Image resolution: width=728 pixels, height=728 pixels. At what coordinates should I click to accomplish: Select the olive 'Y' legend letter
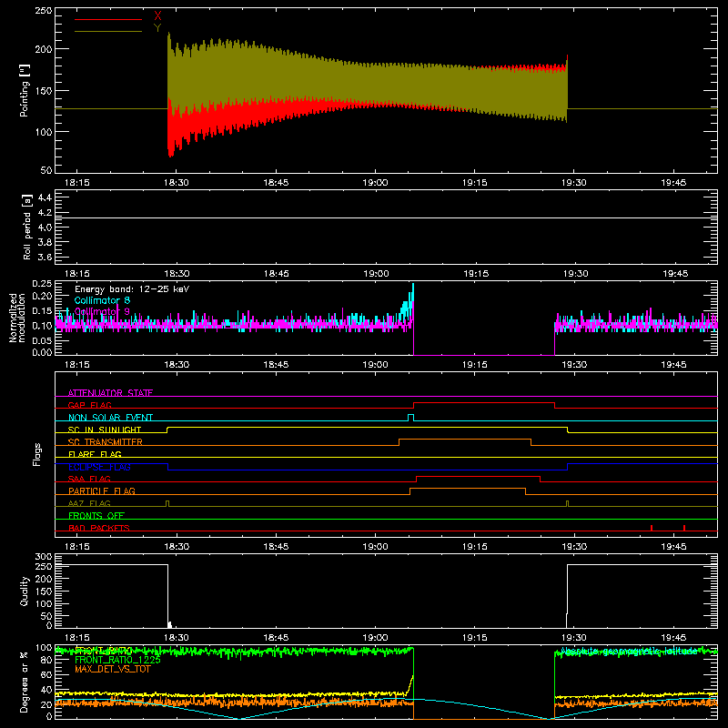157,28
